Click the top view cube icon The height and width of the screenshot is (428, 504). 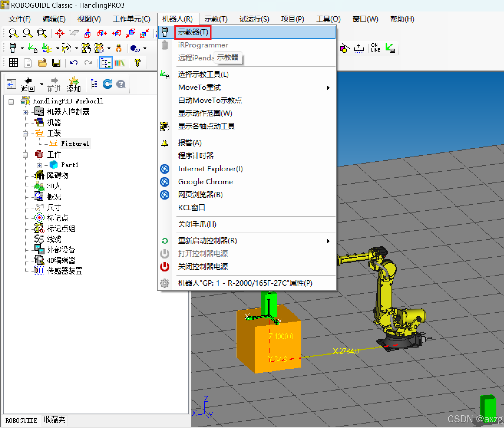coord(87,33)
